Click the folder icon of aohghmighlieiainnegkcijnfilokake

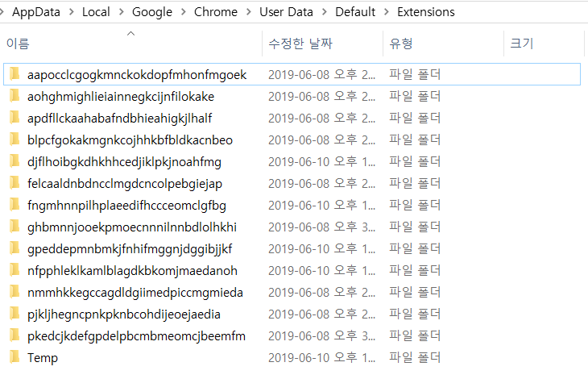14,95
